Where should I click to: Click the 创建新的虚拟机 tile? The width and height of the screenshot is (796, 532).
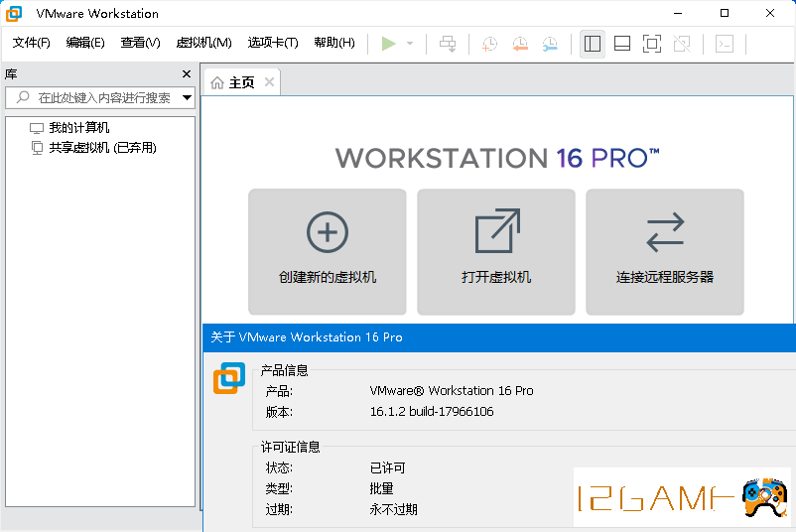click(x=328, y=252)
